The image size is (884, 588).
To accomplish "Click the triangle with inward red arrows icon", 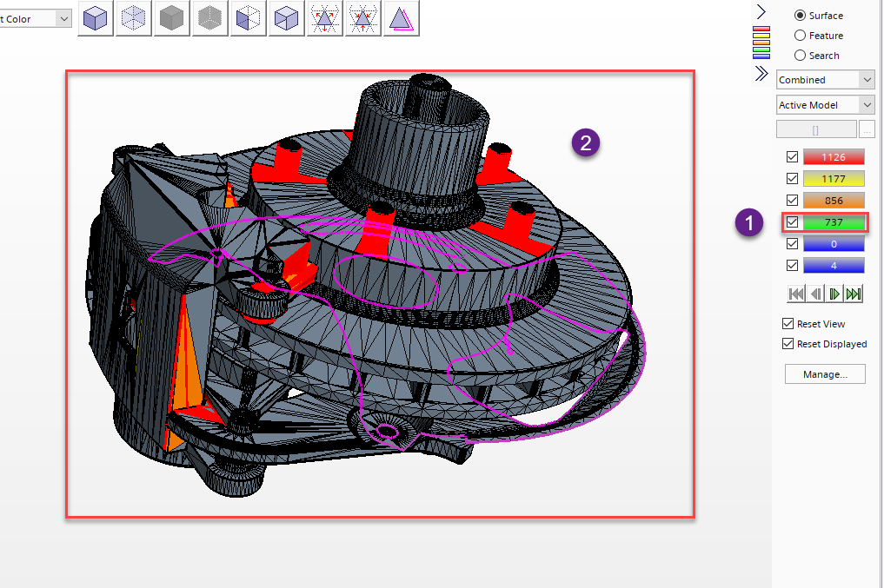I will (x=362, y=18).
